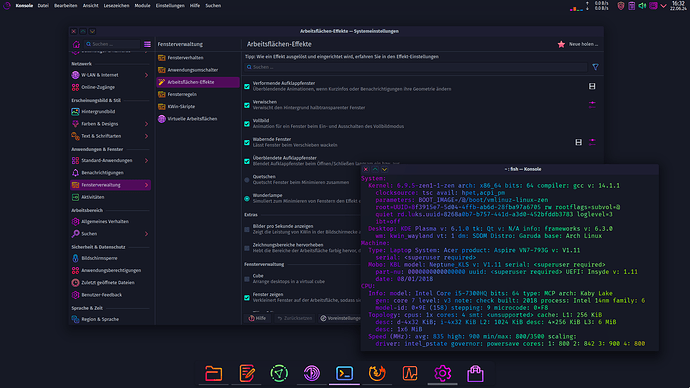
Task: Launch the terminal from the dock
Action: [x=344, y=373]
